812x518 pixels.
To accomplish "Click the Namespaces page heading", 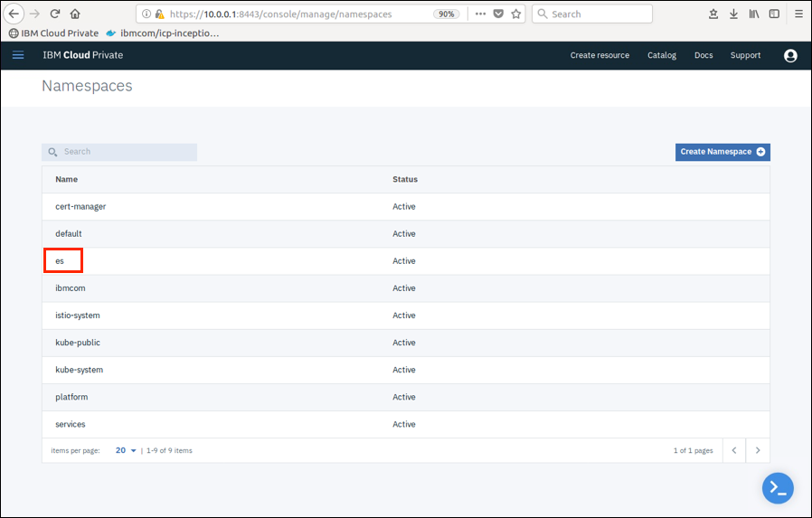I will tap(87, 85).
